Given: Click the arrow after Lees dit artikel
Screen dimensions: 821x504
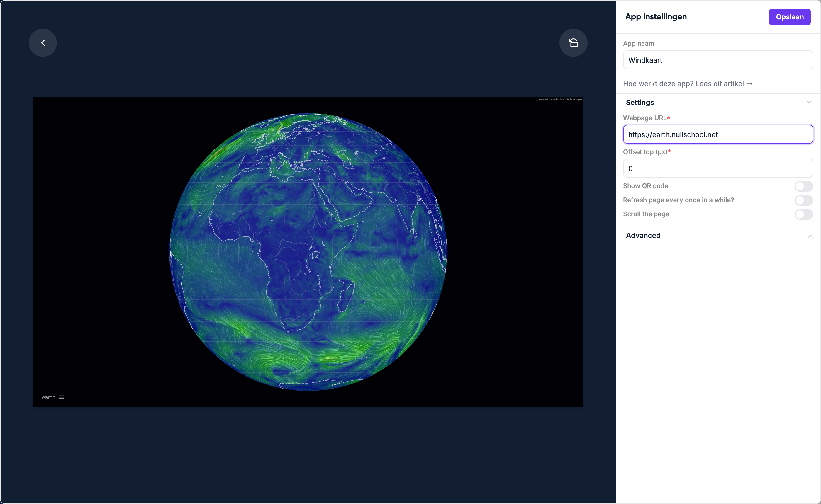Looking at the screenshot, I should click(749, 84).
